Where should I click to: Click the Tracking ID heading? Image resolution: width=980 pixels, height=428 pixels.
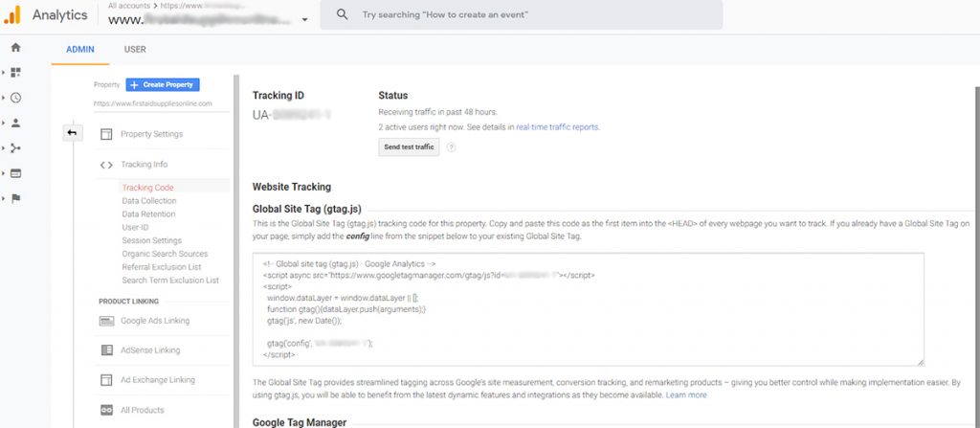[x=278, y=96]
